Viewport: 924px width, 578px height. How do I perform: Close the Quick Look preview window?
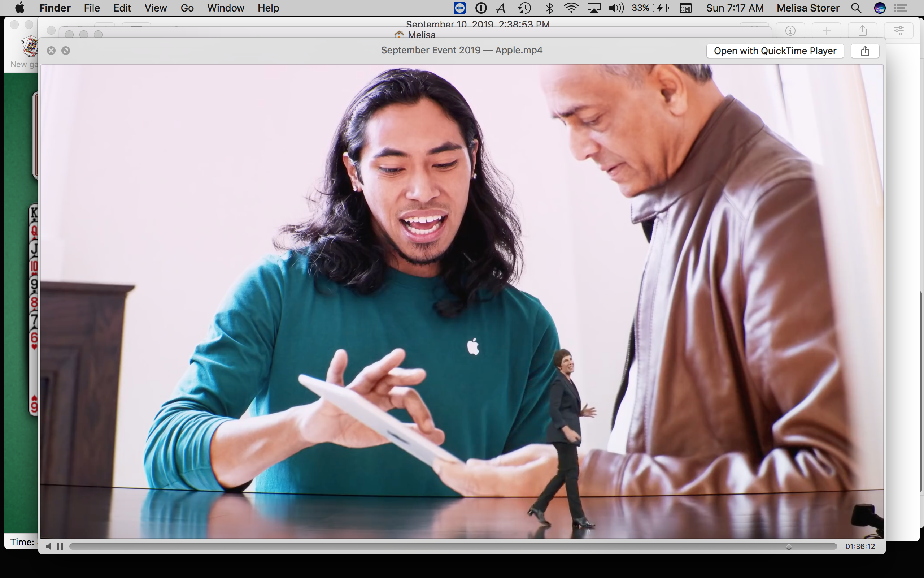[x=51, y=51]
